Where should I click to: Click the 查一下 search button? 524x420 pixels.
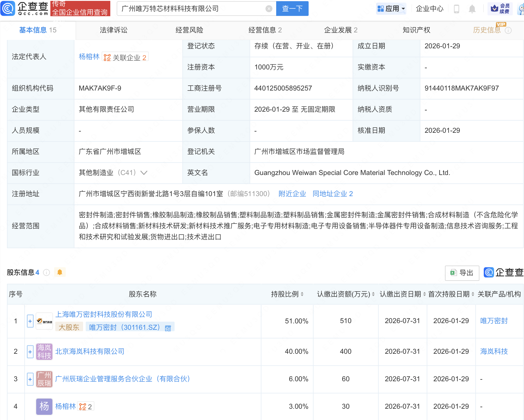[x=292, y=9]
